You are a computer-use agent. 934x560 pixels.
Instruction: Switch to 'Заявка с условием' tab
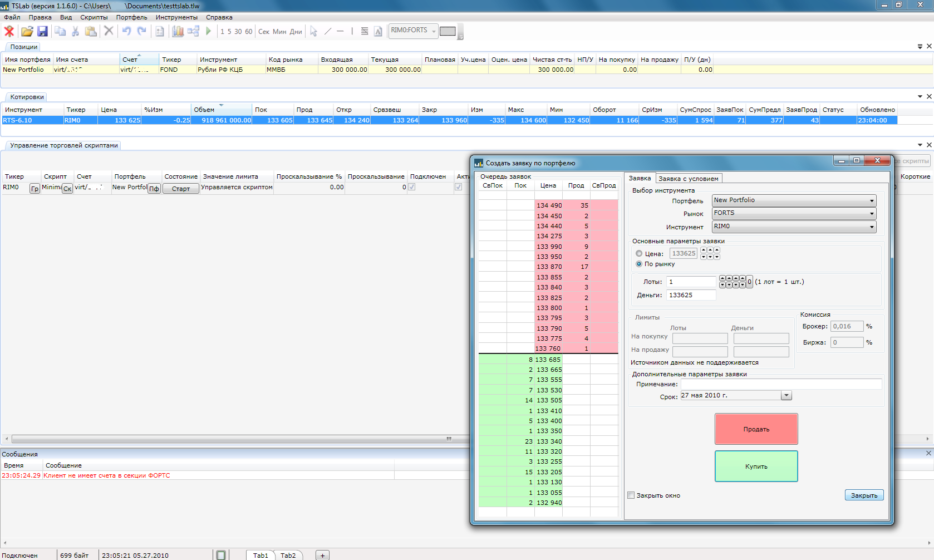click(x=688, y=179)
